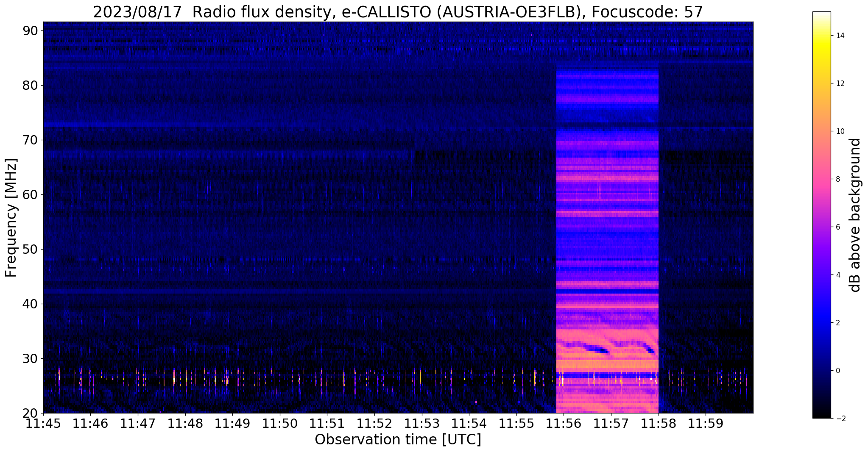Click the 'Frequency [MHz]' y-axis label
868x452 pixels.
click(11, 218)
